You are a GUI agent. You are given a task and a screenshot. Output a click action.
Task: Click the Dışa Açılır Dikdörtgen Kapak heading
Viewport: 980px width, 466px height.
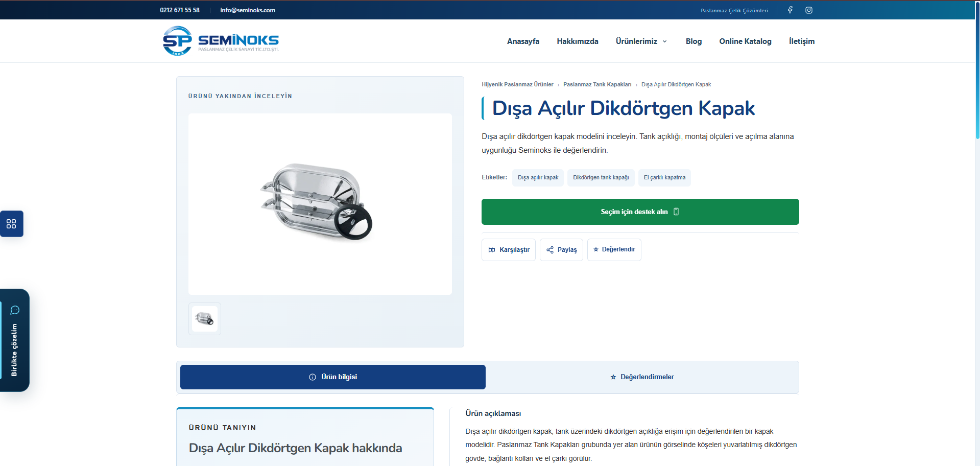(x=623, y=108)
